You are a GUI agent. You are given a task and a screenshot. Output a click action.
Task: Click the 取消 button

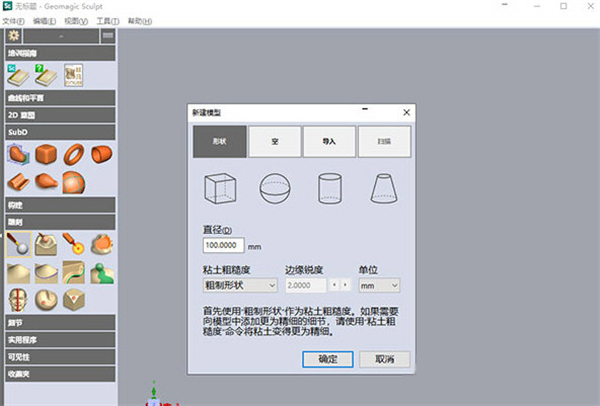(x=383, y=359)
